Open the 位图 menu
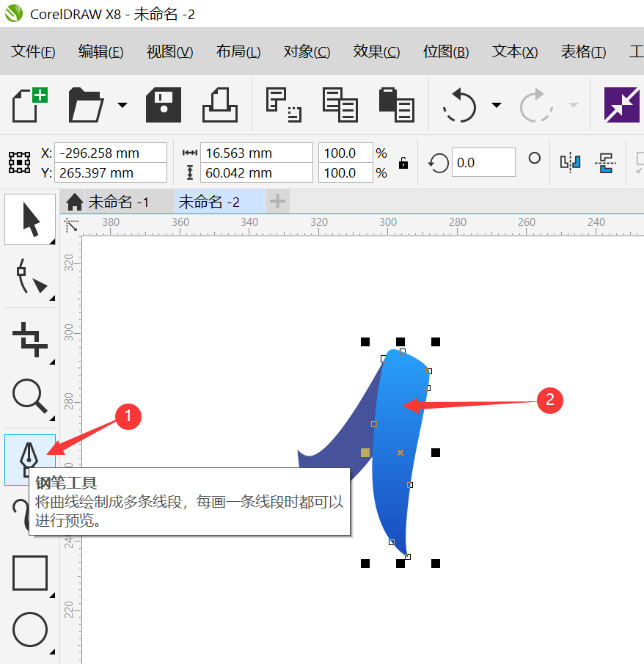This screenshot has width=644, height=664. (445, 51)
